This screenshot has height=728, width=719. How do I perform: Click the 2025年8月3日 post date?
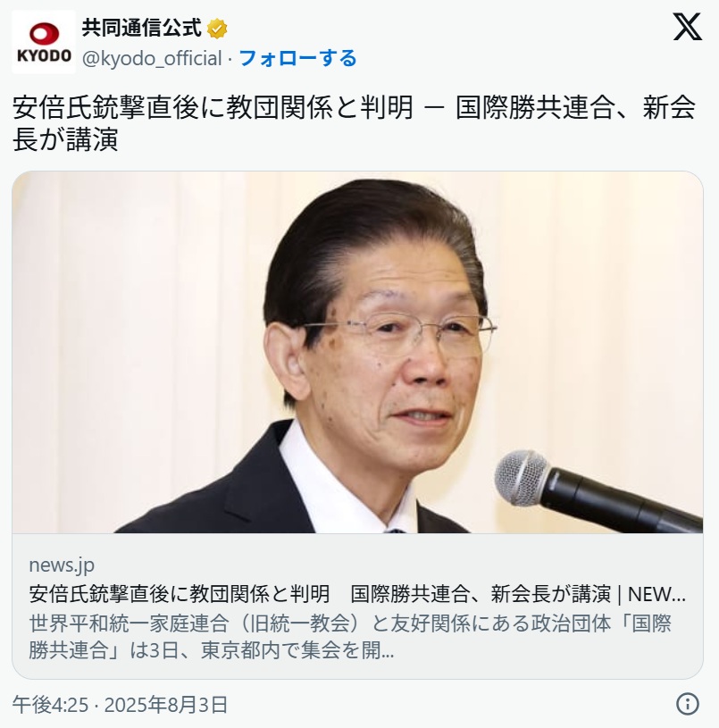166,705
